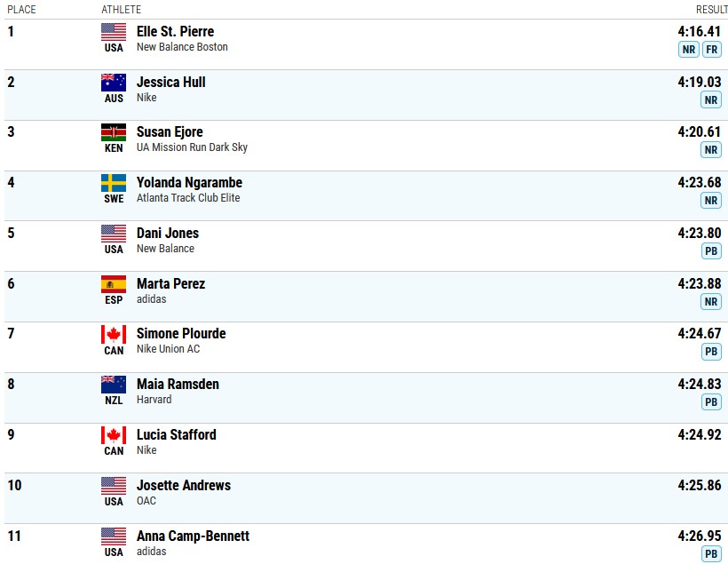728x564 pixels.
Task: Click the PB badge under Anna Camp-Bennett's 4:26.95
Action: [711, 553]
